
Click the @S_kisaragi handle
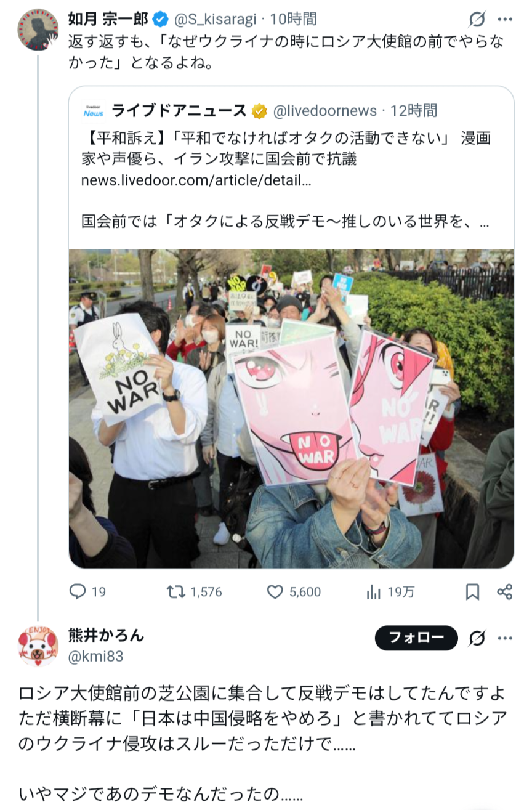point(215,20)
